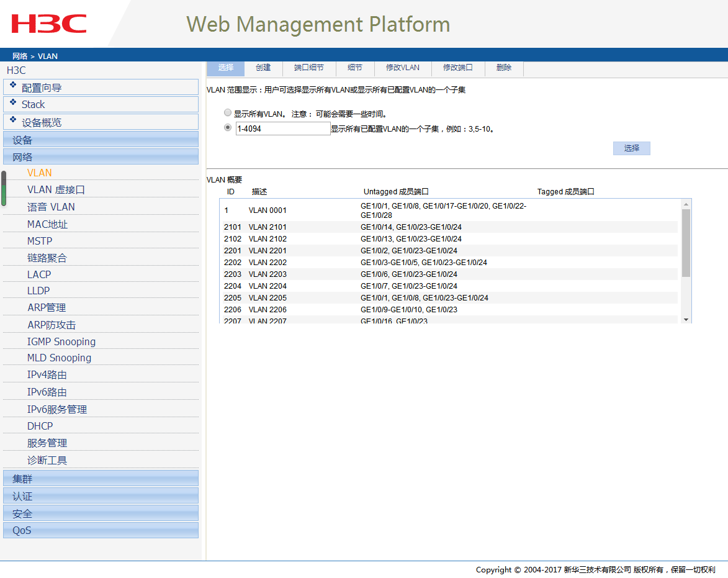Viewport: 728px width, 578px height.
Task: Open the Stack navigation item
Action: click(33, 104)
